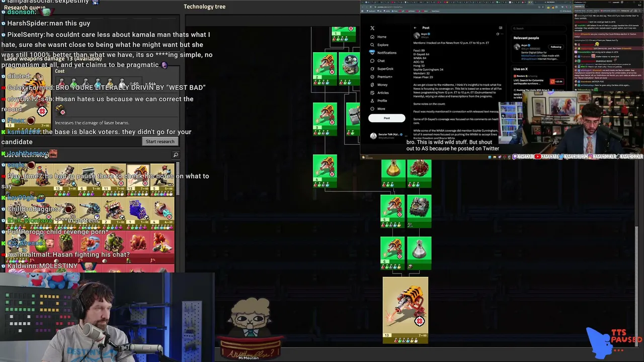Open the round tank node beside laser damage 2

349,68
